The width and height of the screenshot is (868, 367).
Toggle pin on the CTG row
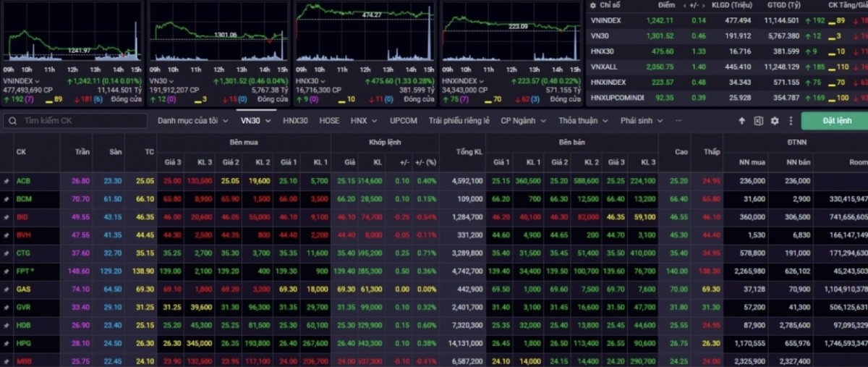[7, 253]
